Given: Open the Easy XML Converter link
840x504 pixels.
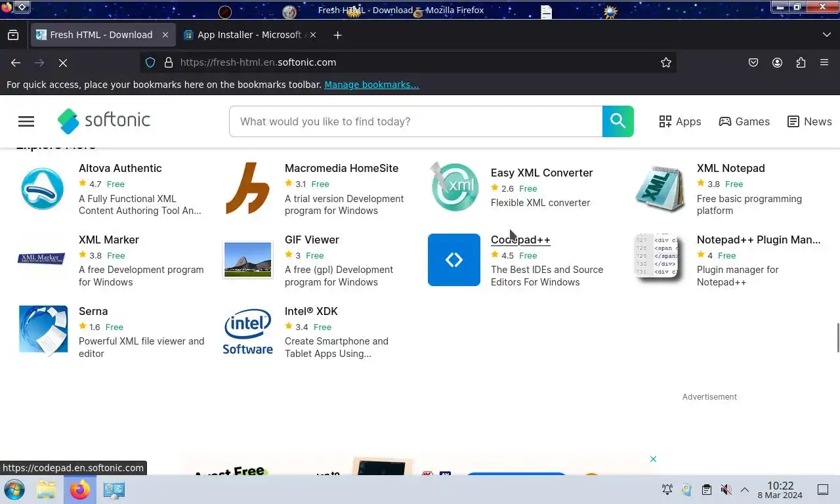Looking at the screenshot, I should click(x=541, y=173).
